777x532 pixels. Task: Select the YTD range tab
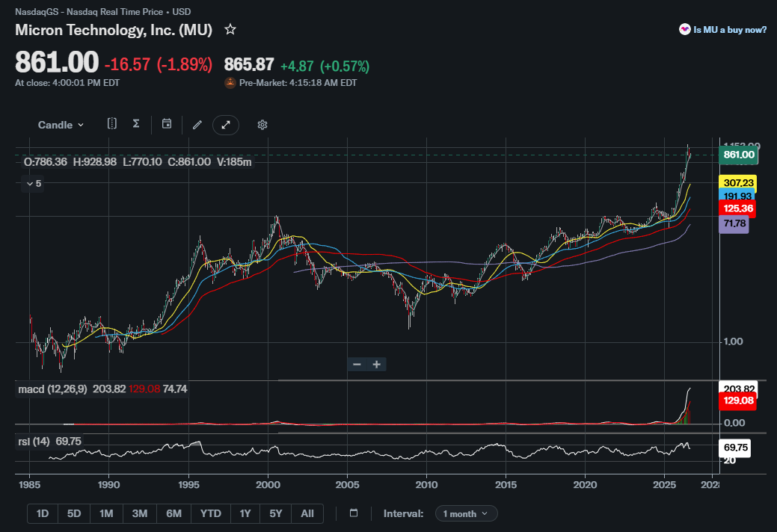coord(211,513)
